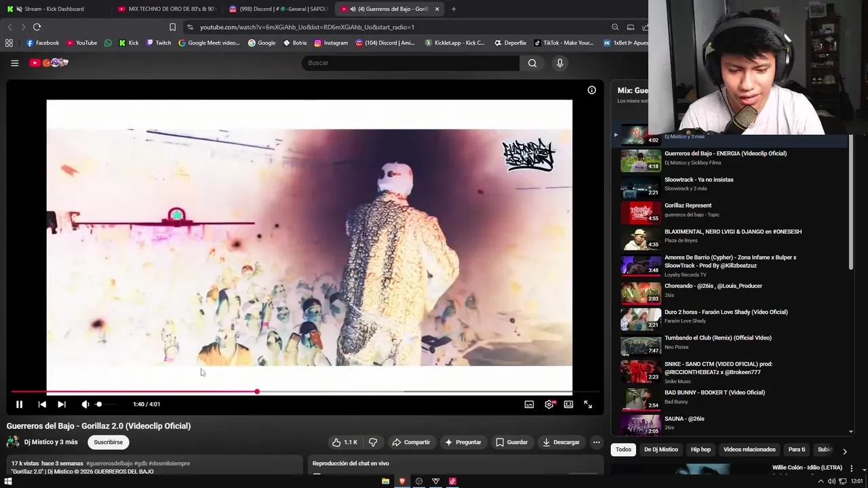Click the Compartir share button
This screenshot has height=488, width=868.
[411, 442]
